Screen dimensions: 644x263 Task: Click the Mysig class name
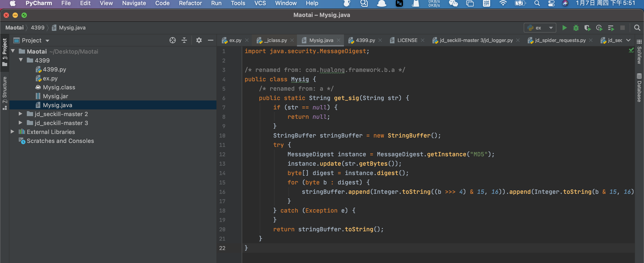[x=300, y=79]
